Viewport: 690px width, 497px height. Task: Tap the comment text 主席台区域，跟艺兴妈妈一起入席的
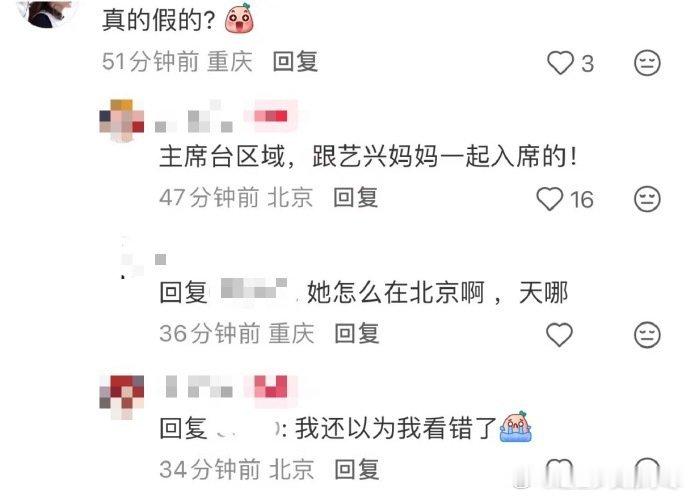click(367, 157)
